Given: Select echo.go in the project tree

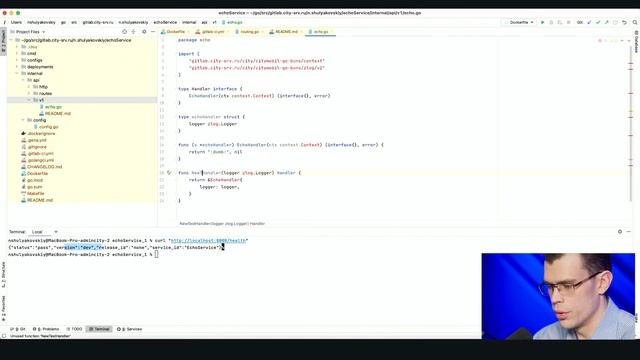Looking at the screenshot, I should pos(53,107).
